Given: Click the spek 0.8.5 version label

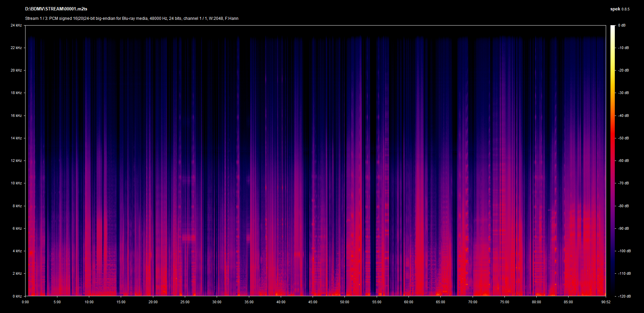Looking at the screenshot, I should pyautogui.click(x=620, y=9).
